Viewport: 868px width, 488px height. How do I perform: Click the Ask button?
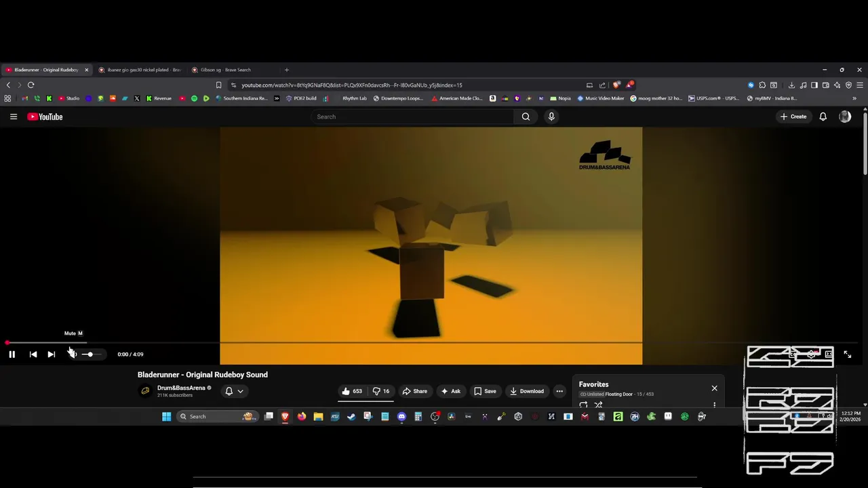(451, 391)
